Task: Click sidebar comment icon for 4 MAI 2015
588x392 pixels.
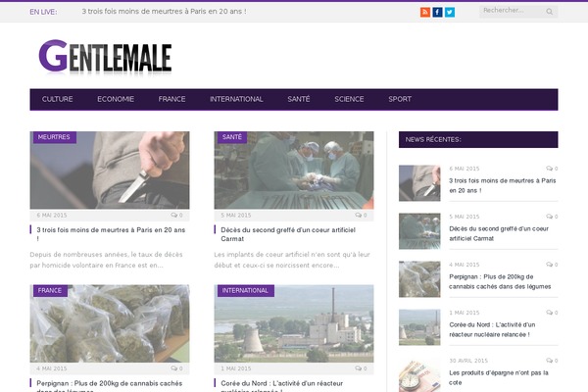Action: pyautogui.click(x=550, y=265)
